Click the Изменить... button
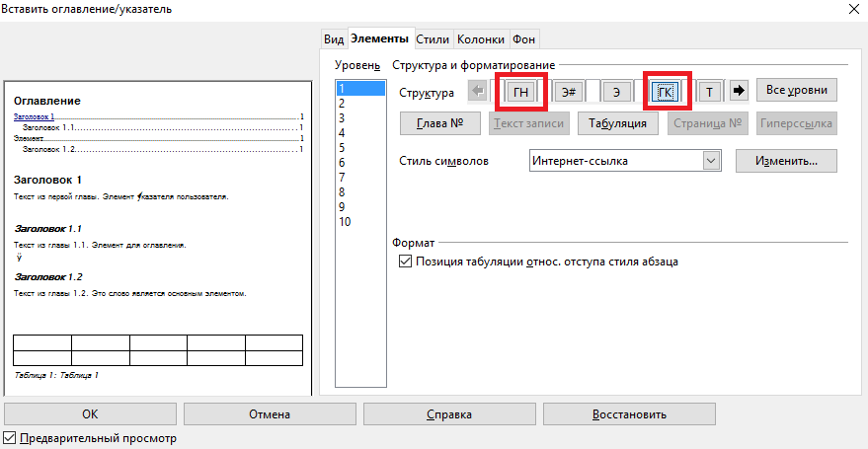The image size is (868, 449). tap(786, 160)
